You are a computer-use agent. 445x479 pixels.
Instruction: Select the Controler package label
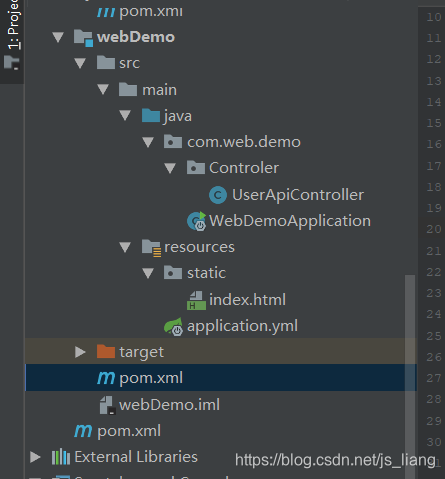244,168
